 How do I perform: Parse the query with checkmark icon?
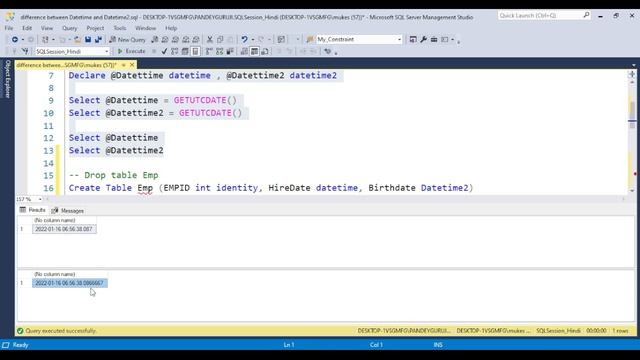(x=164, y=51)
